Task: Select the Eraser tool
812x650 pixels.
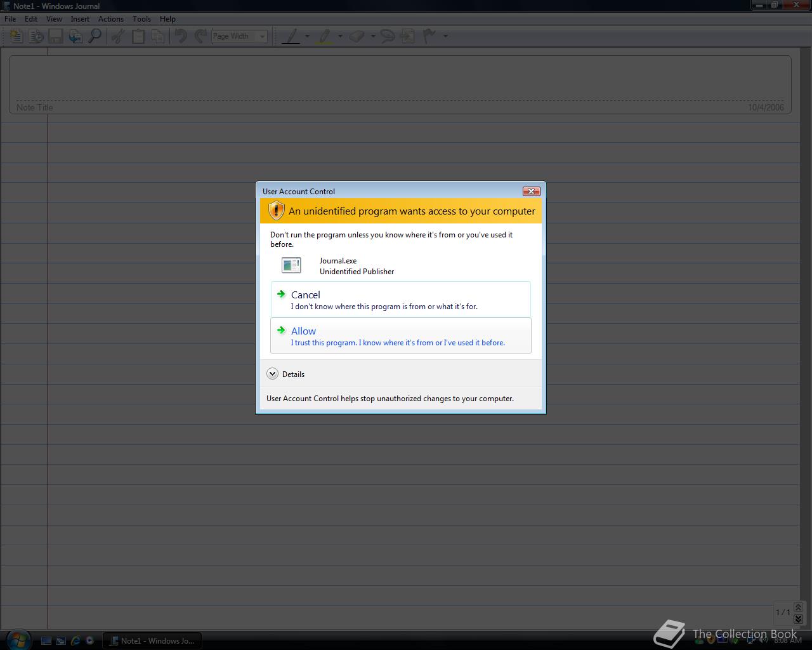Action: pyautogui.click(x=357, y=36)
